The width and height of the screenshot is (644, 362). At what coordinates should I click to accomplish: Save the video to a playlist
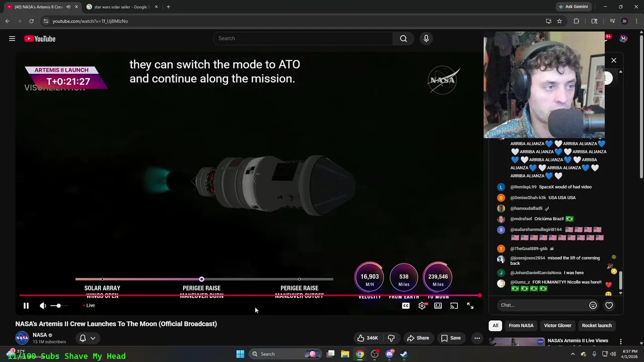(451, 338)
